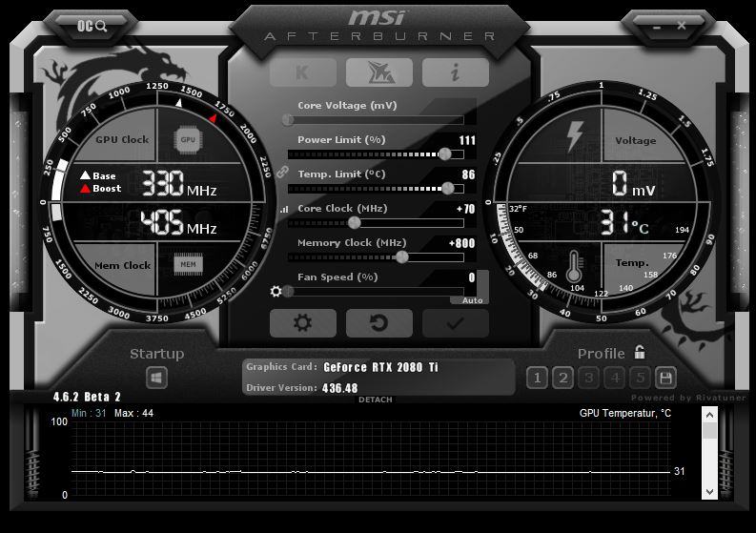Click the lightning bolt icon in the voltage gauge
This screenshot has height=533, width=756.
[575, 136]
